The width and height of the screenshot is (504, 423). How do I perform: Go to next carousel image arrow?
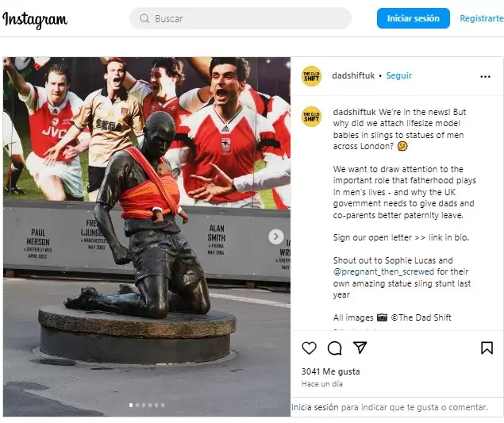point(275,236)
